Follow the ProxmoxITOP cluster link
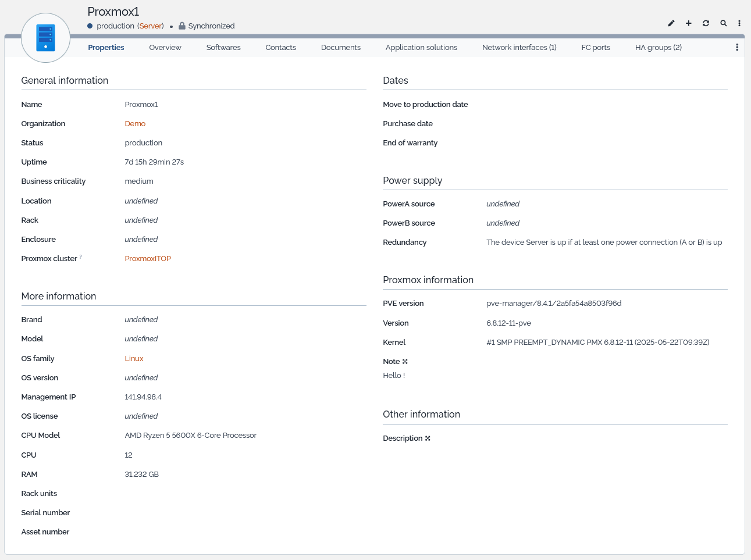The height and width of the screenshot is (560, 751). click(x=148, y=259)
